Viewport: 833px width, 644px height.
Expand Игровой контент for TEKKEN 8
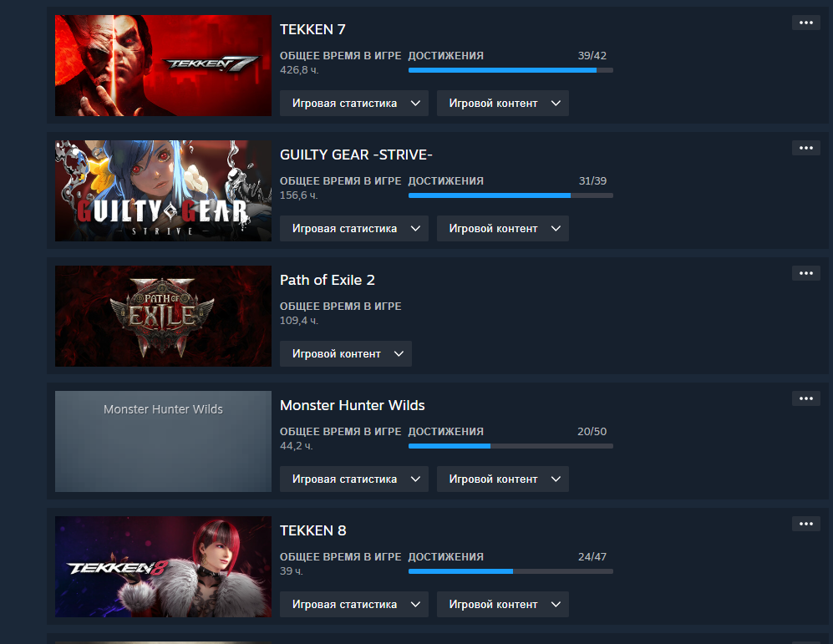[503, 604]
